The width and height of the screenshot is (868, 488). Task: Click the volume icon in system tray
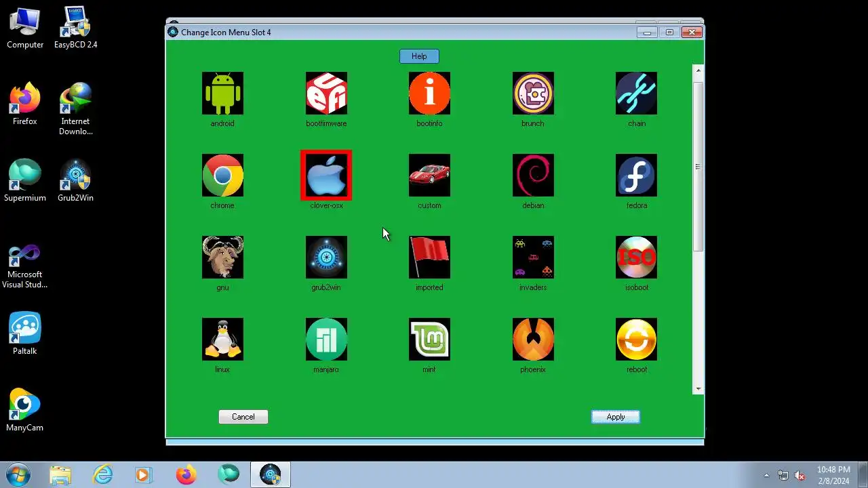pos(800,475)
